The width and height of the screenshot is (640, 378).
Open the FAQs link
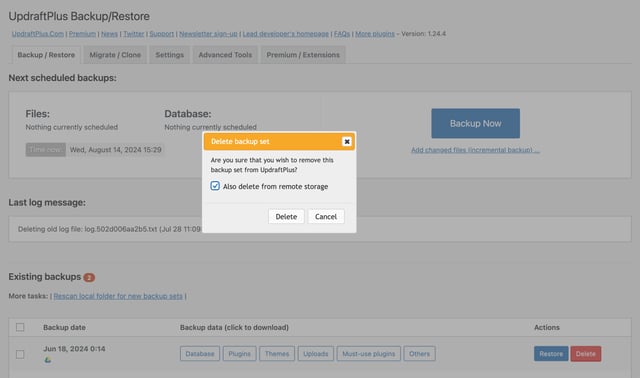(x=342, y=34)
